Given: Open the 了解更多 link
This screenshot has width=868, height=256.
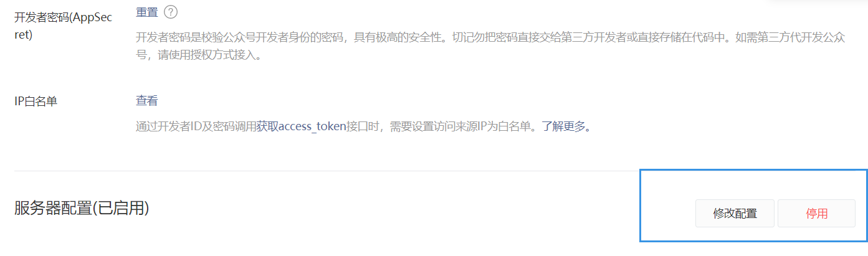Looking at the screenshot, I should pyautogui.click(x=563, y=127).
